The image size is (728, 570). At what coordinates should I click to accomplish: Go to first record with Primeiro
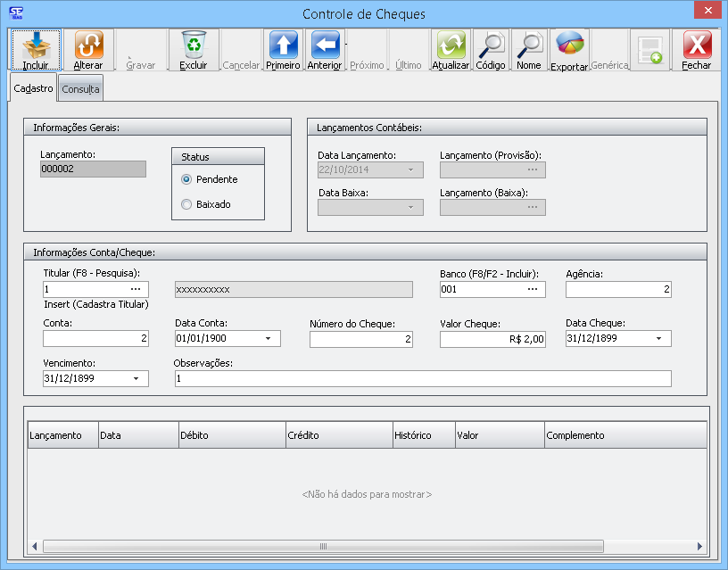click(x=283, y=45)
